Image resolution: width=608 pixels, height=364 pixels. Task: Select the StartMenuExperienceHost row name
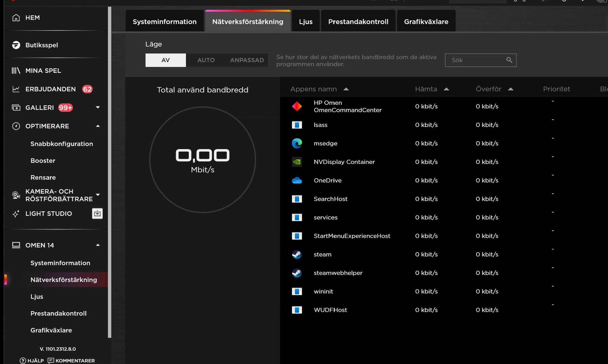coord(352,236)
